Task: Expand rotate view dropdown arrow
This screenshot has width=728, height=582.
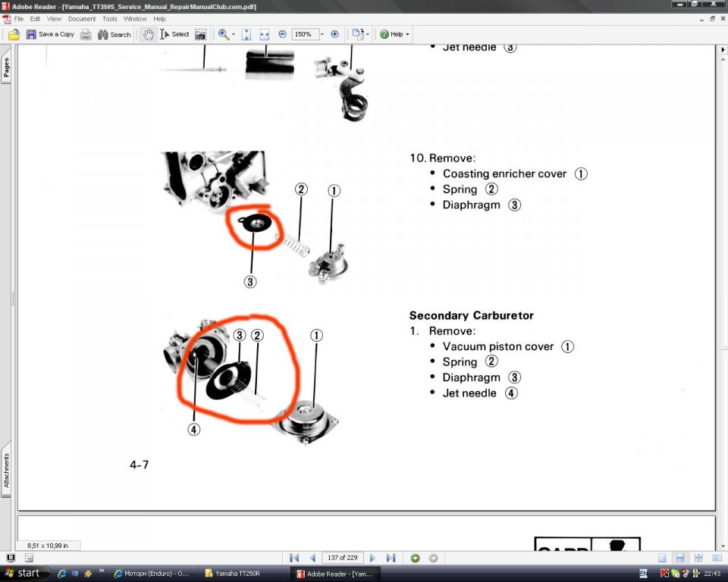Action: (x=368, y=34)
